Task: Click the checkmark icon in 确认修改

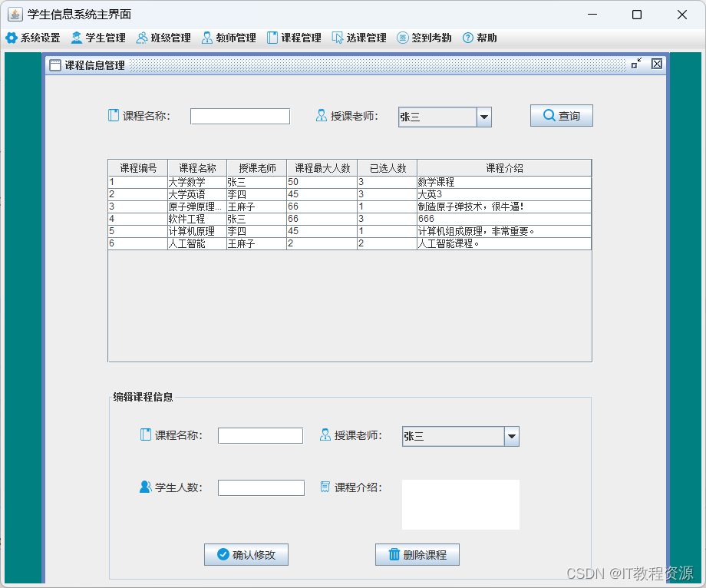Action: point(223,554)
